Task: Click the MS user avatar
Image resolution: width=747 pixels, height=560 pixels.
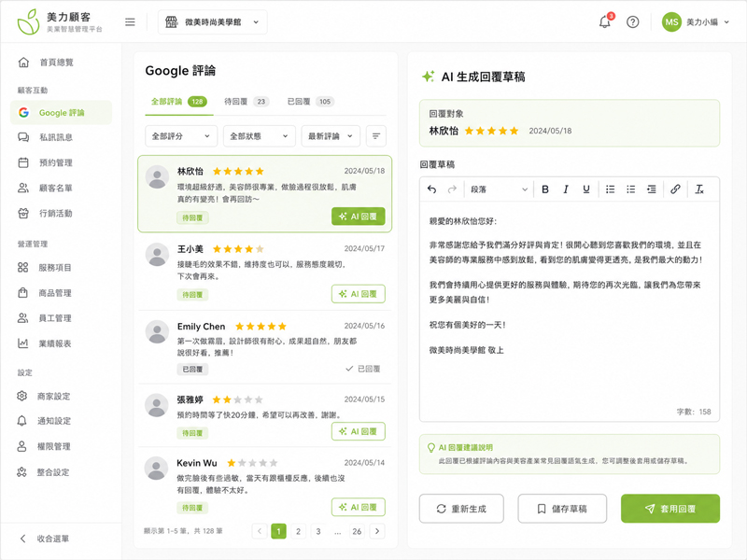Action: coord(671,21)
